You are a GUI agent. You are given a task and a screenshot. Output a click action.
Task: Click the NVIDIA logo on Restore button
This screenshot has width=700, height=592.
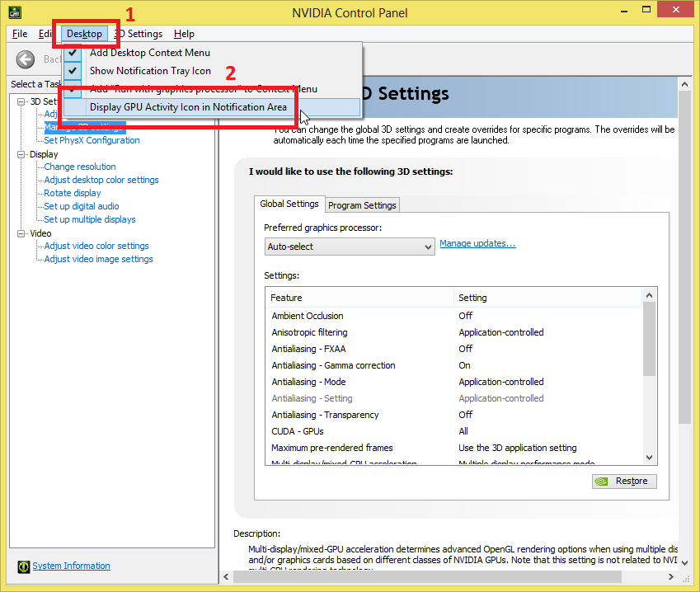pyautogui.click(x=602, y=482)
